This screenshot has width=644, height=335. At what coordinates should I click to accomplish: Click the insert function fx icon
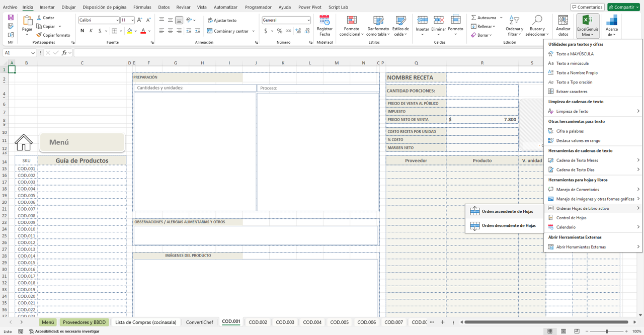64,53
